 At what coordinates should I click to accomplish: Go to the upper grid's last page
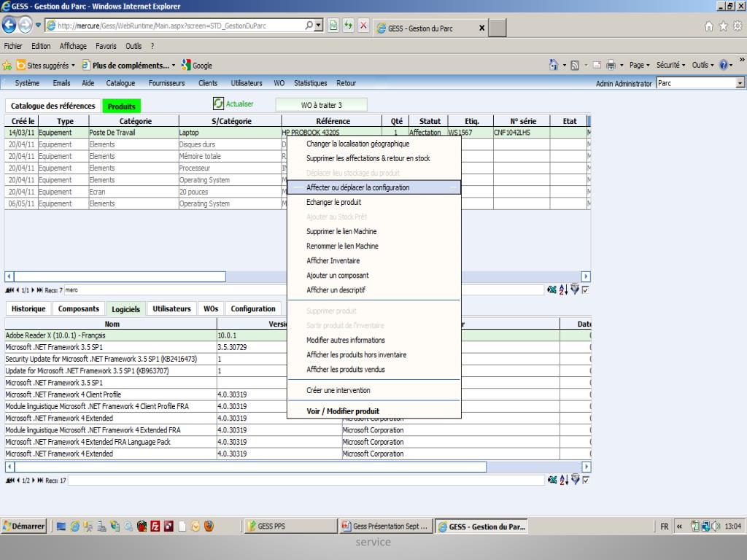pos(39,290)
